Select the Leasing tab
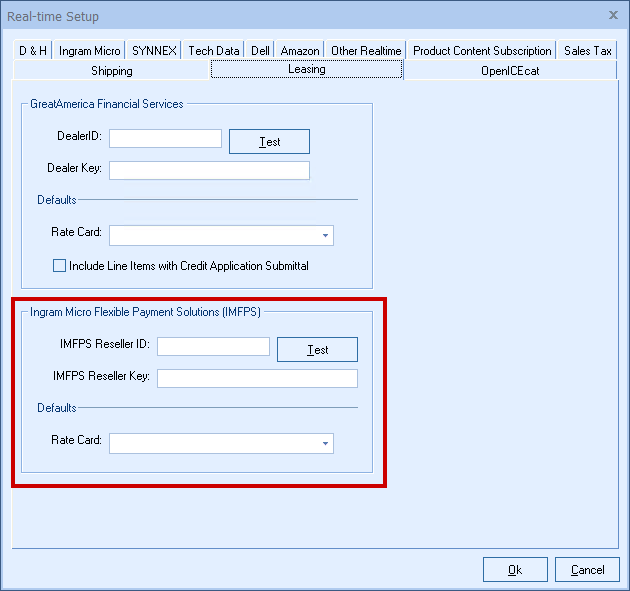Image resolution: width=630 pixels, height=591 pixels. [x=307, y=69]
